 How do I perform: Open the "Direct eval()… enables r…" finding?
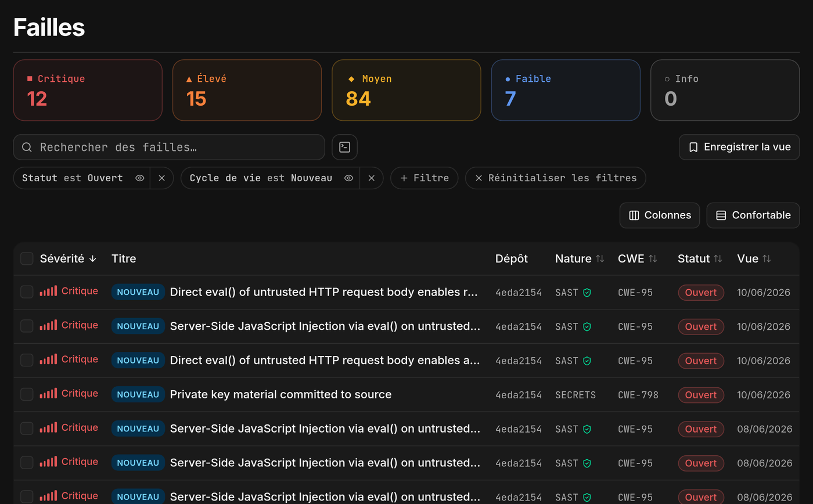click(324, 292)
